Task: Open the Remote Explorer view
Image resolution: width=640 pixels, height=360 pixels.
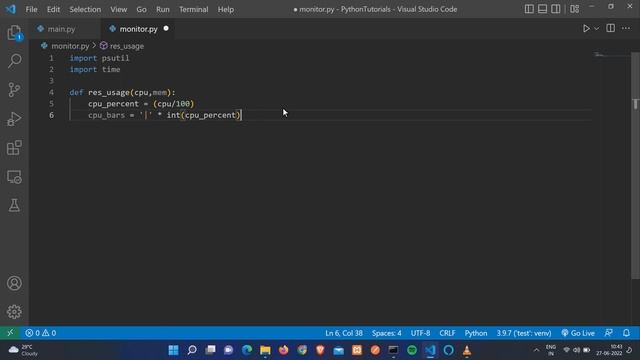Action: [14, 177]
